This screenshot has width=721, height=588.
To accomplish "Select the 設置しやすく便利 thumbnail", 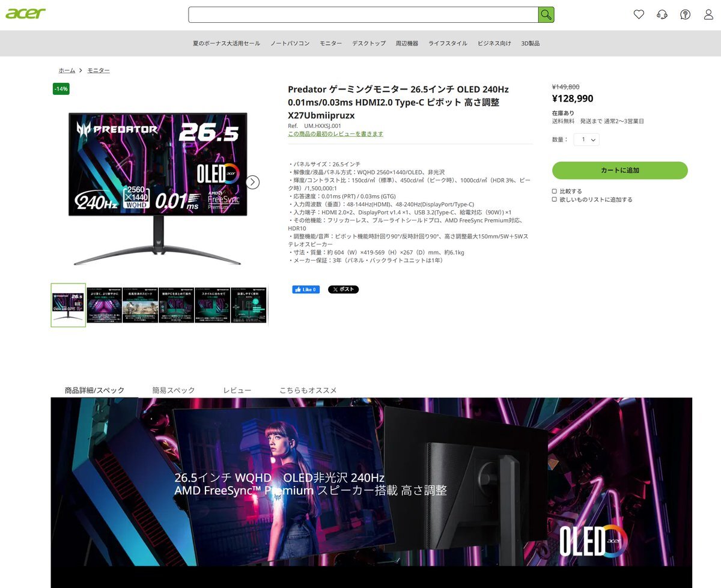I will (x=249, y=305).
